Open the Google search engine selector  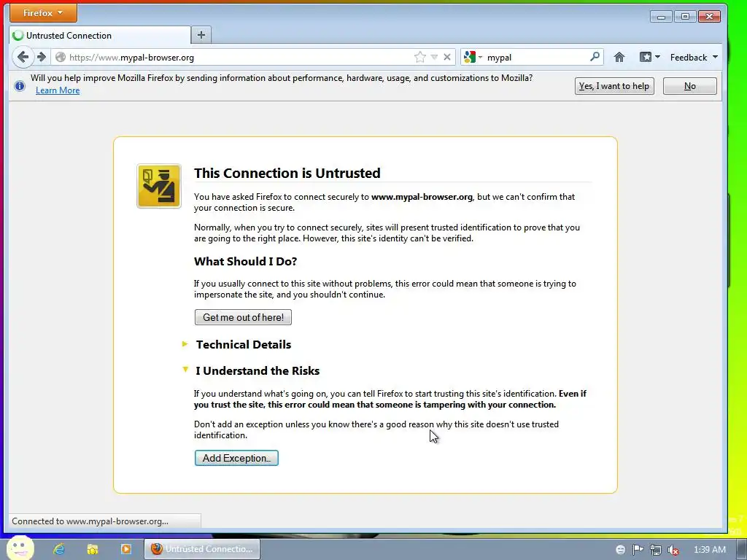pyautogui.click(x=473, y=57)
